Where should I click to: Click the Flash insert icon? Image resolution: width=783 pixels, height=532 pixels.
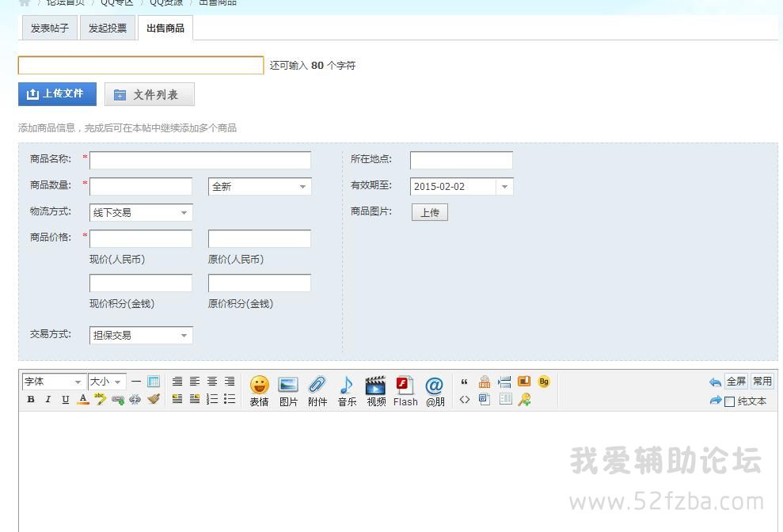(x=405, y=391)
